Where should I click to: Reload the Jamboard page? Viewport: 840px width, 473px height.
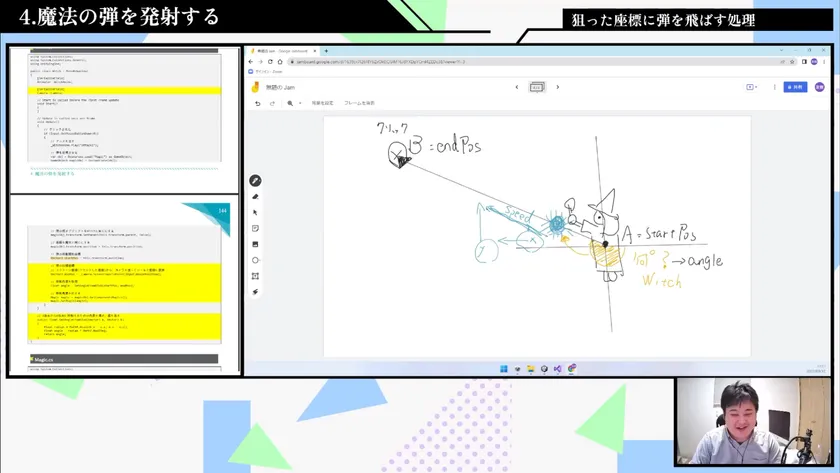click(270, 62)
